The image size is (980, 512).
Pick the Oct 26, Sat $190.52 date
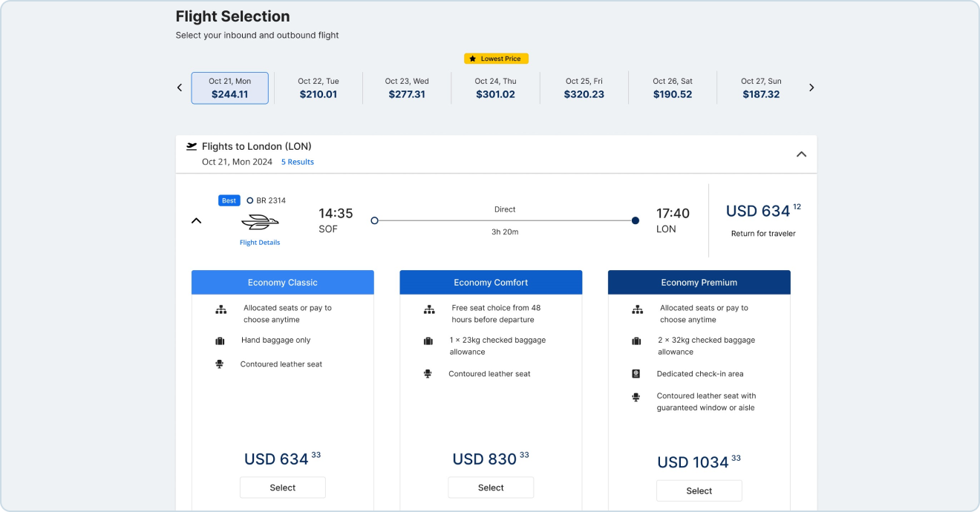[673, 88]
